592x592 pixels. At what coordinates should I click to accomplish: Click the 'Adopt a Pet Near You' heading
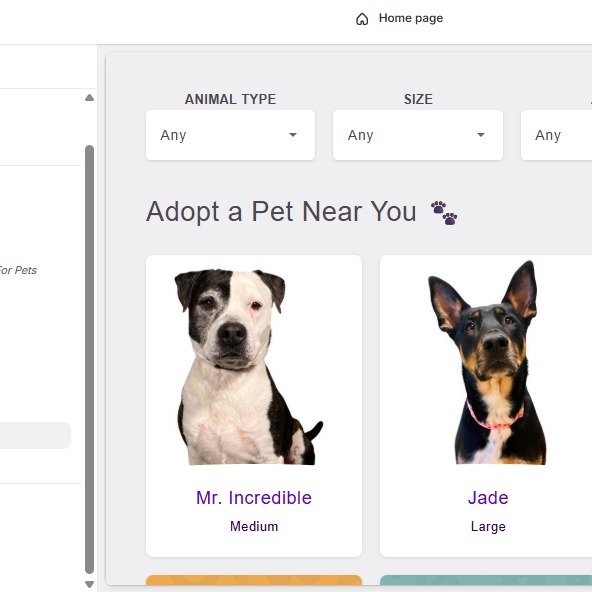click(x=281, y=211)
